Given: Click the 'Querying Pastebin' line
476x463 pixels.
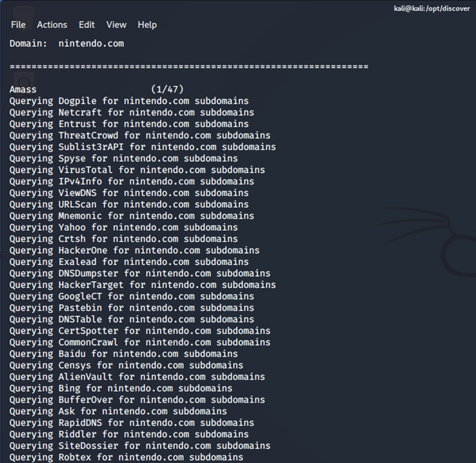Looking at the screenshot, I should 132,308.
